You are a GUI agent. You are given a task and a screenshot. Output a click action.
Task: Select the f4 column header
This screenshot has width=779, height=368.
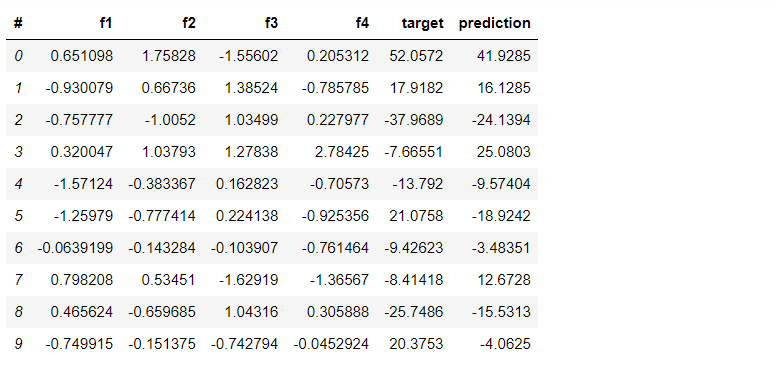(x=362, y=23)
